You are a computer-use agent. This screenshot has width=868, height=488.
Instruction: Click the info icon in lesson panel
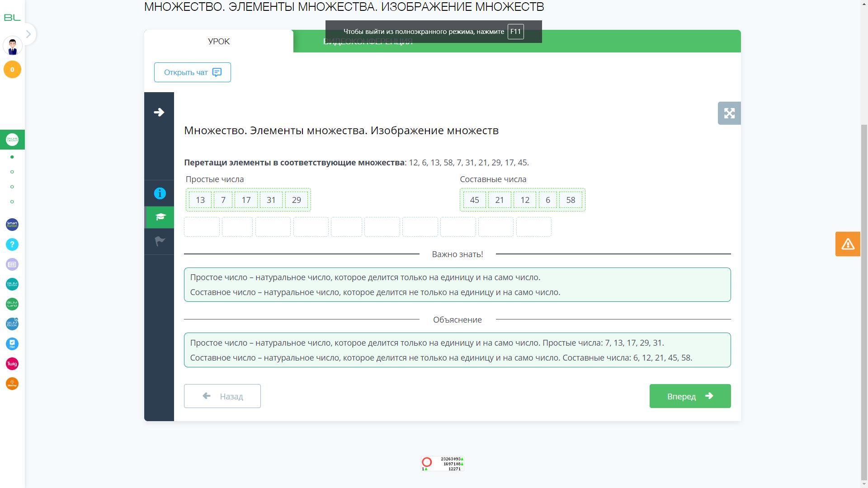(x=160, y=193)
